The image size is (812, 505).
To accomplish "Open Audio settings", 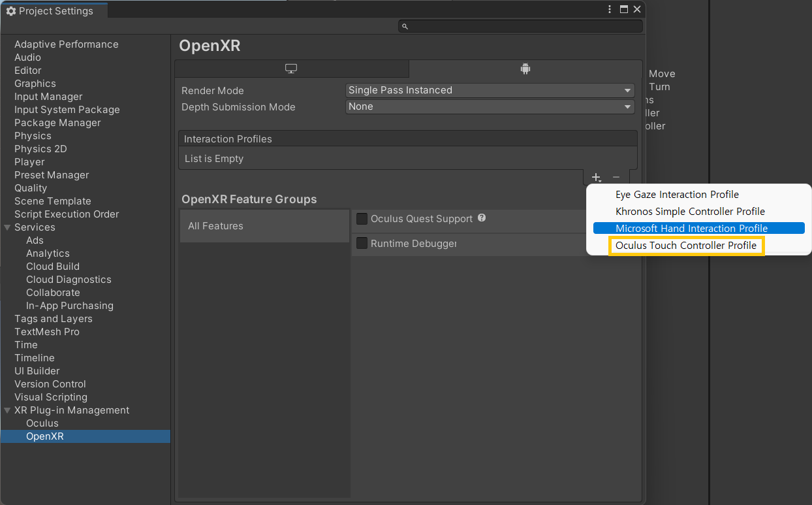I will [x=27, y=57].
